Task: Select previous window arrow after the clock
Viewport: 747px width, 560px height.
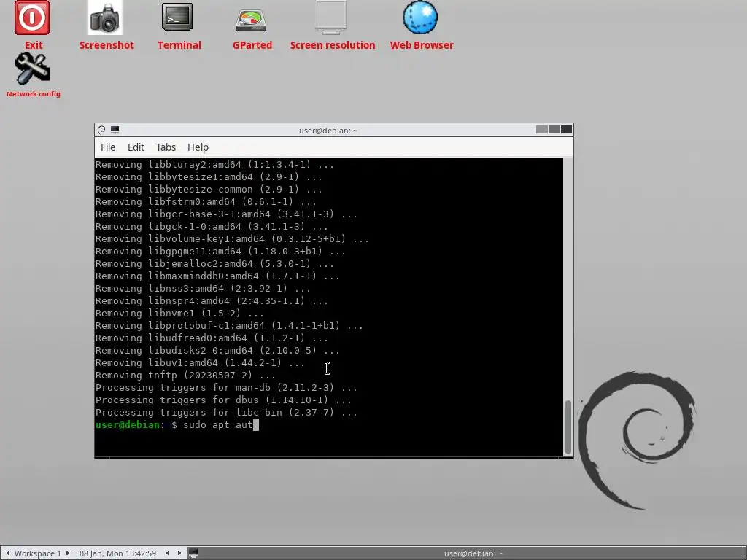Action: point(167,553)
